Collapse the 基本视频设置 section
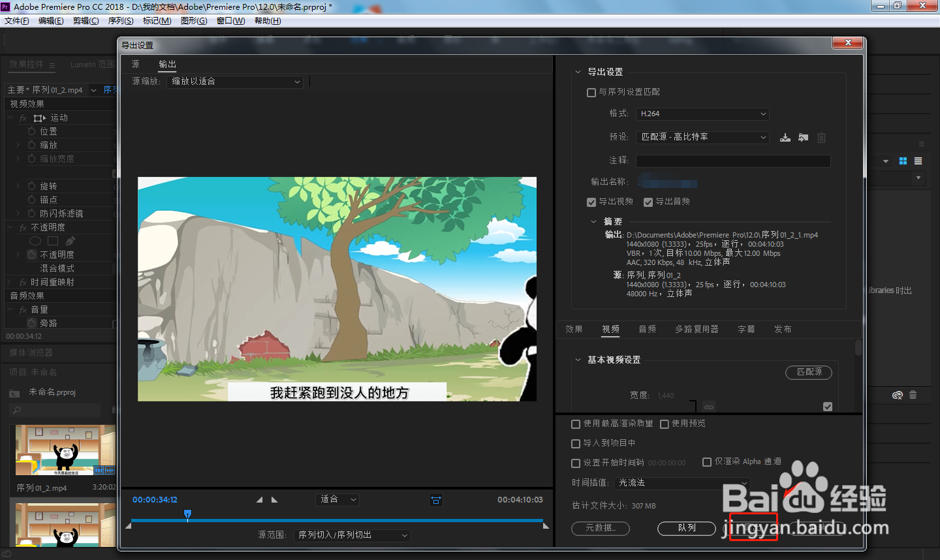Viewport: 940px width, 560px height. tap(578, 360)
